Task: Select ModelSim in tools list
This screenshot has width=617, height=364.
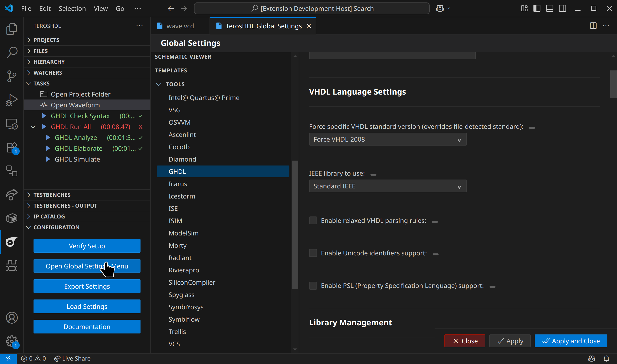Action: tap(223, 233)
